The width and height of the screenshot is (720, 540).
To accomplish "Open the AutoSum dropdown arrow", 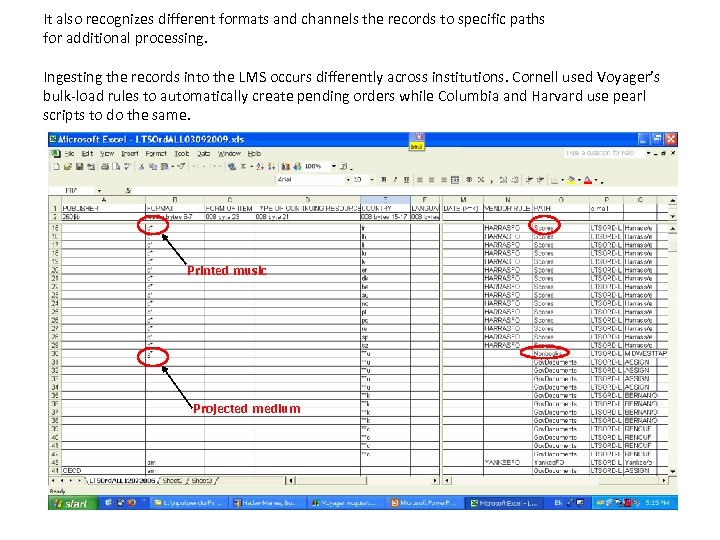I will click(252, 167).
